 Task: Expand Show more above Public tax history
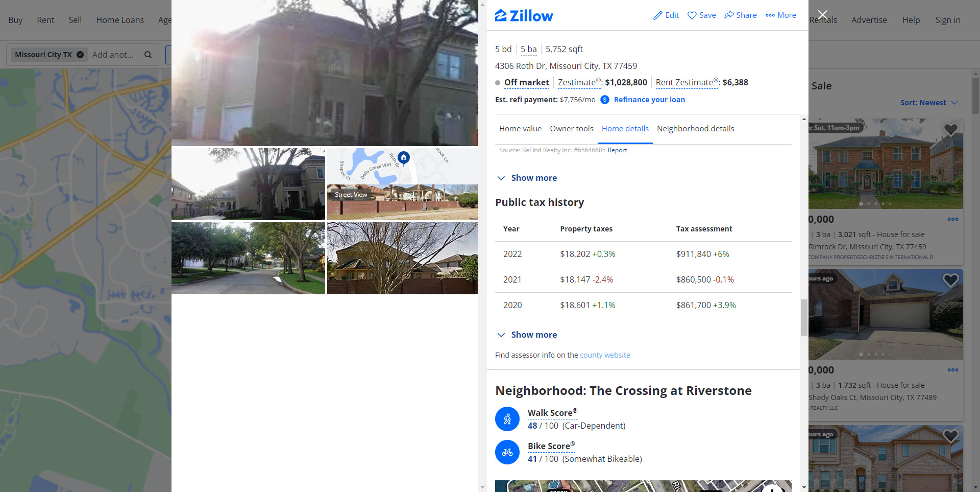(x=527, y=178)
